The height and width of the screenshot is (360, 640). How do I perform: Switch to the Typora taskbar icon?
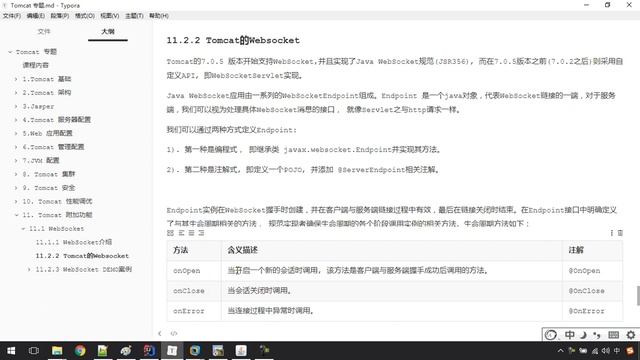pyautogui.click(x=172, y=351)
